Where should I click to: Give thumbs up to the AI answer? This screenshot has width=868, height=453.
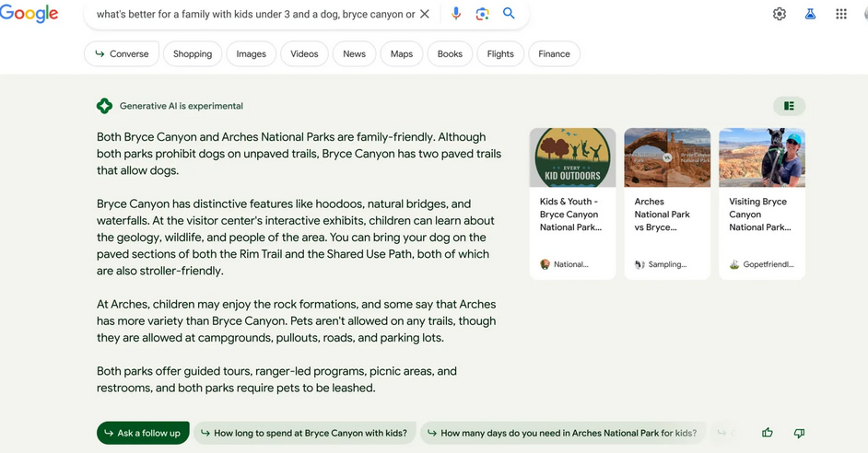pyautogui.click(x=768, y=433)
